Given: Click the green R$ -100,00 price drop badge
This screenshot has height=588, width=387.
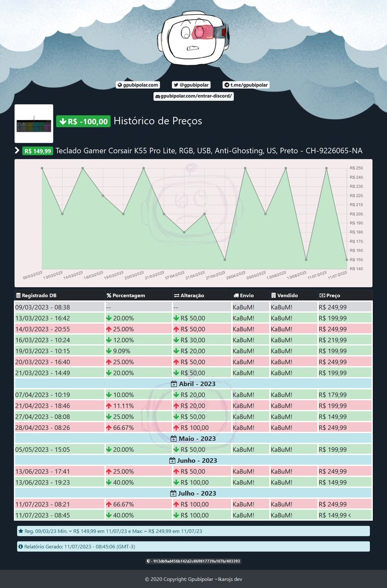Looking at the screenshot, I should click(x=83, y=122).
